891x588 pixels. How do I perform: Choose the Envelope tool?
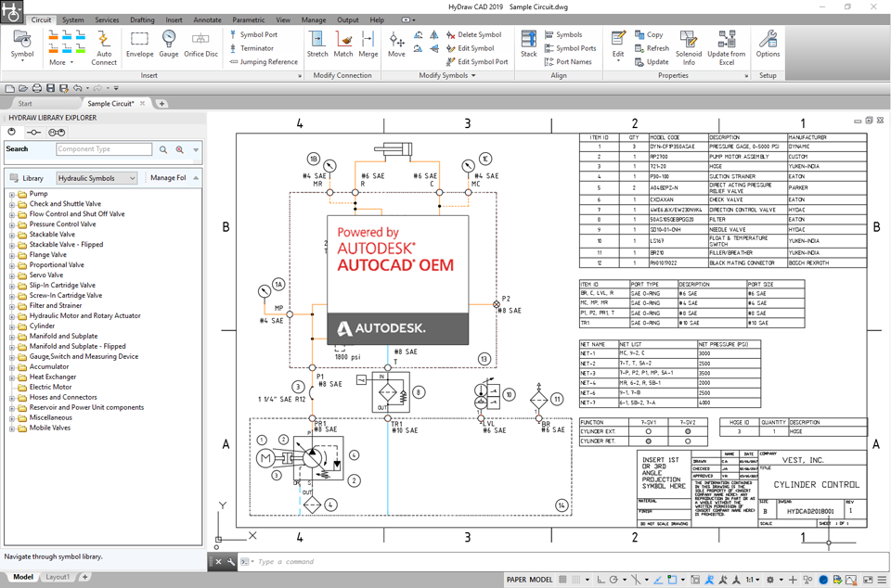[139, 45]
